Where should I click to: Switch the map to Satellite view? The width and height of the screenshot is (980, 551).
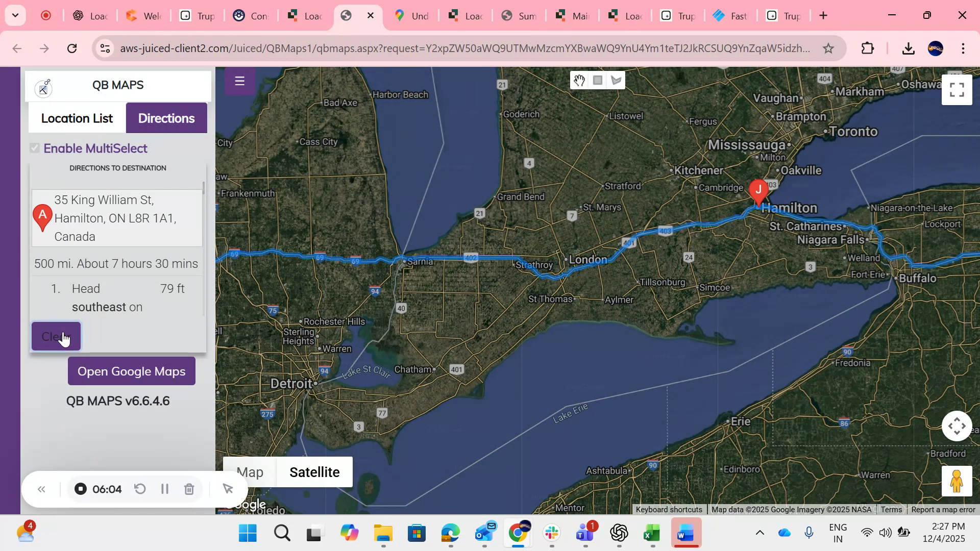pos(314,472)
